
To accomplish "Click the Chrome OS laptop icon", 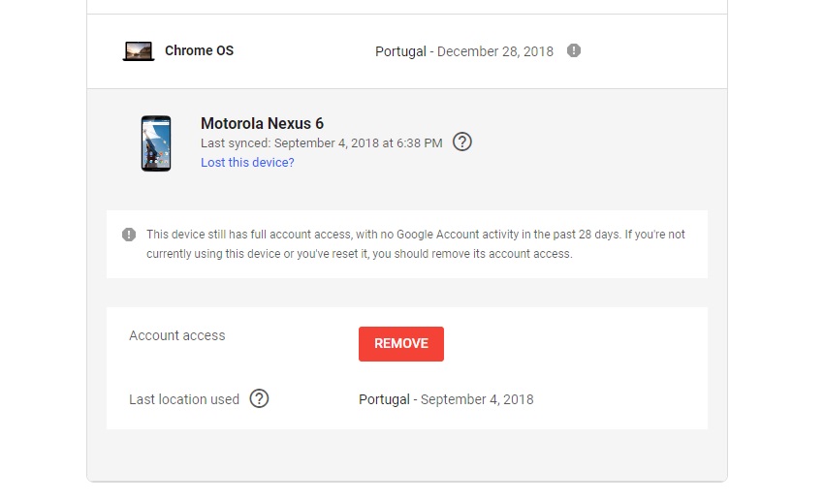I will pyautogui.click(x=139, y=51).
